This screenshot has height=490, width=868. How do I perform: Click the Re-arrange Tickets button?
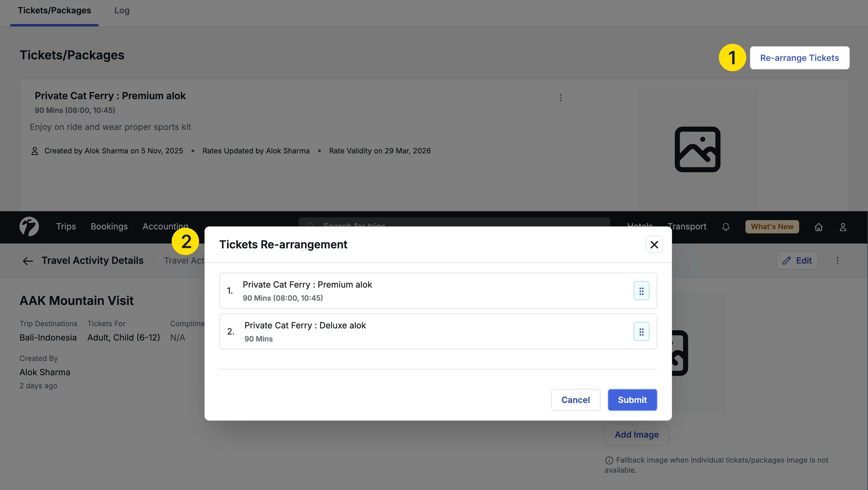click(x=799, y=58)
